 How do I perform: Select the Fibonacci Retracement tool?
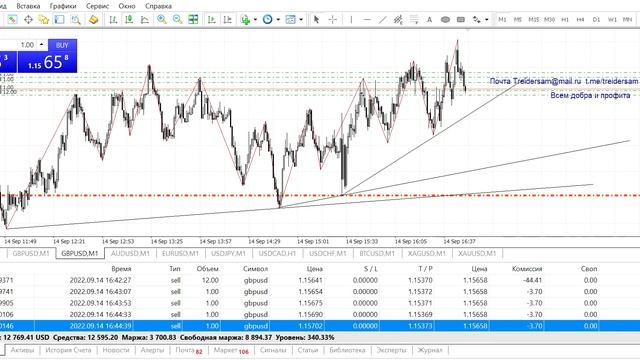[x=414, y=19]
